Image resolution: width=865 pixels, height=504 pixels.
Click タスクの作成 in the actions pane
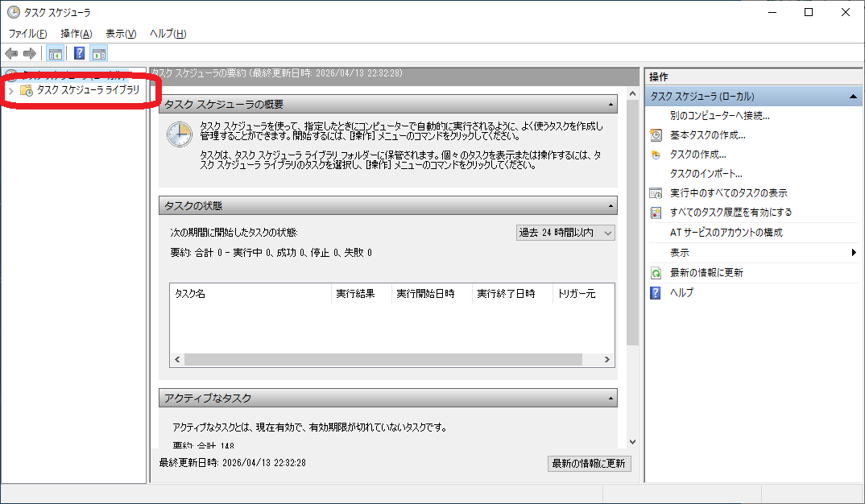coord(697,155)
